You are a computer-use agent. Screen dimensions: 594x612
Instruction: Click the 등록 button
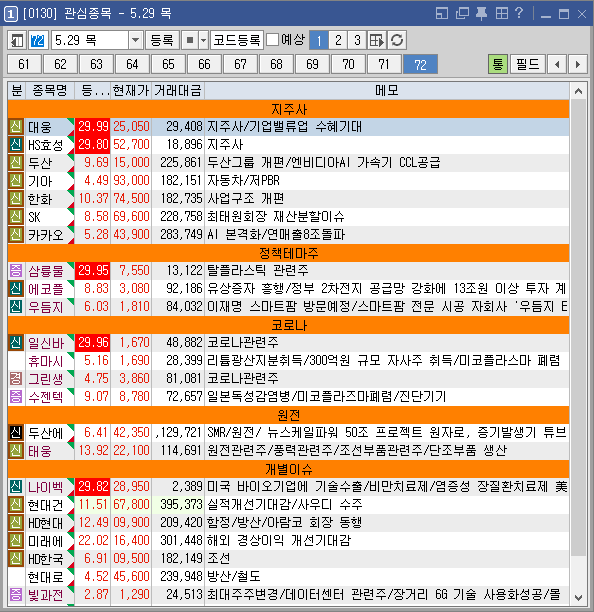click(162, 40)
